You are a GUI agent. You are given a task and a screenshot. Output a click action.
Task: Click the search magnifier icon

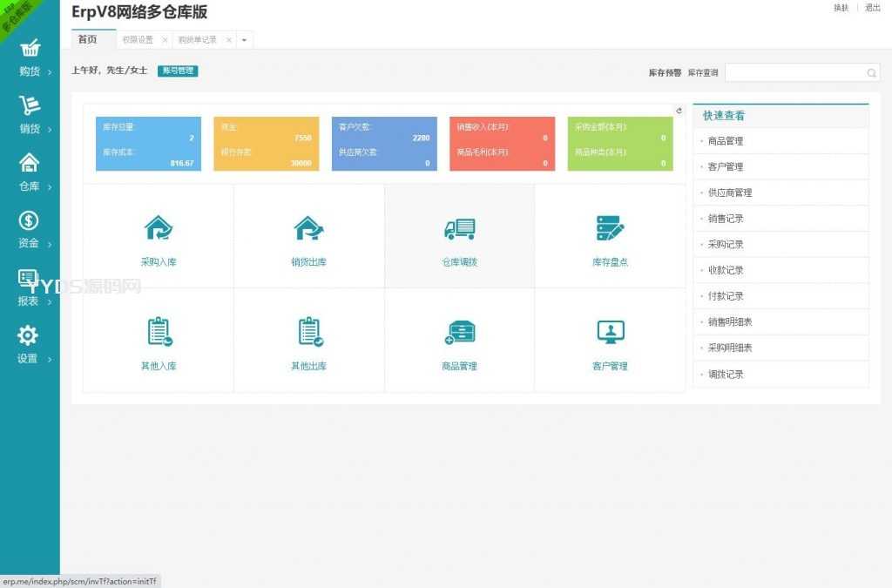[871, 73]
